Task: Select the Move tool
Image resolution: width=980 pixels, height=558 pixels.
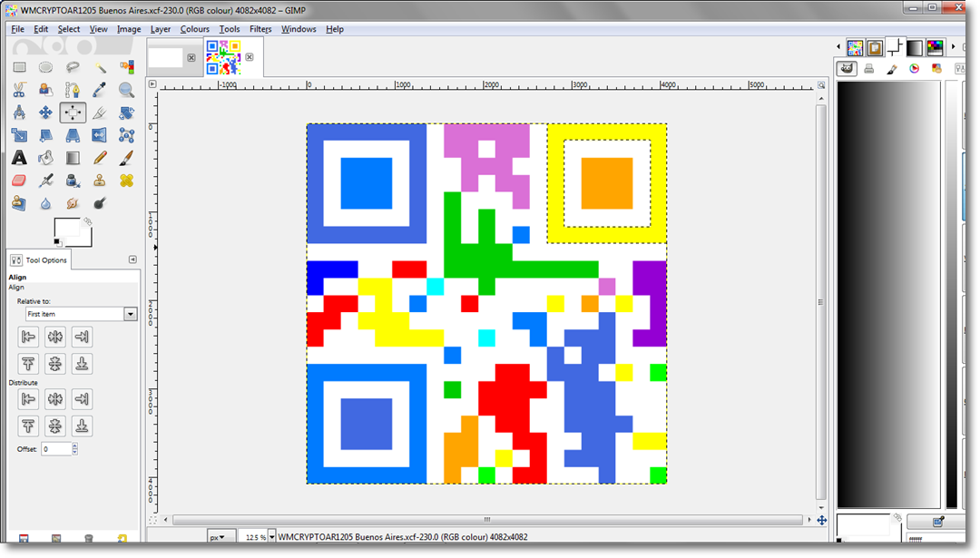Action: click(45, 113)
